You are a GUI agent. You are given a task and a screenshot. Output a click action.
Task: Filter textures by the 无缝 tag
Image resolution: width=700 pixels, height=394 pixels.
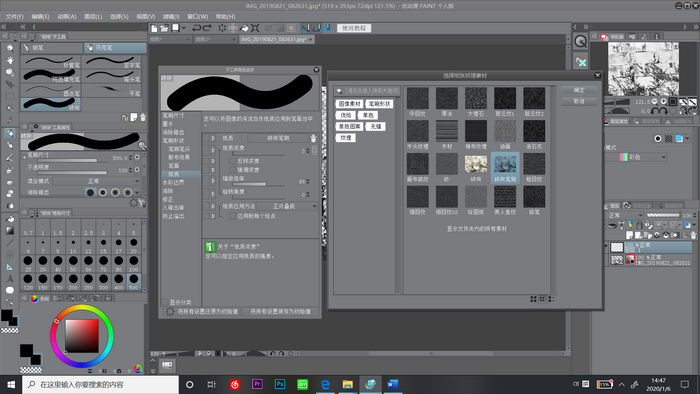point(376,127)
